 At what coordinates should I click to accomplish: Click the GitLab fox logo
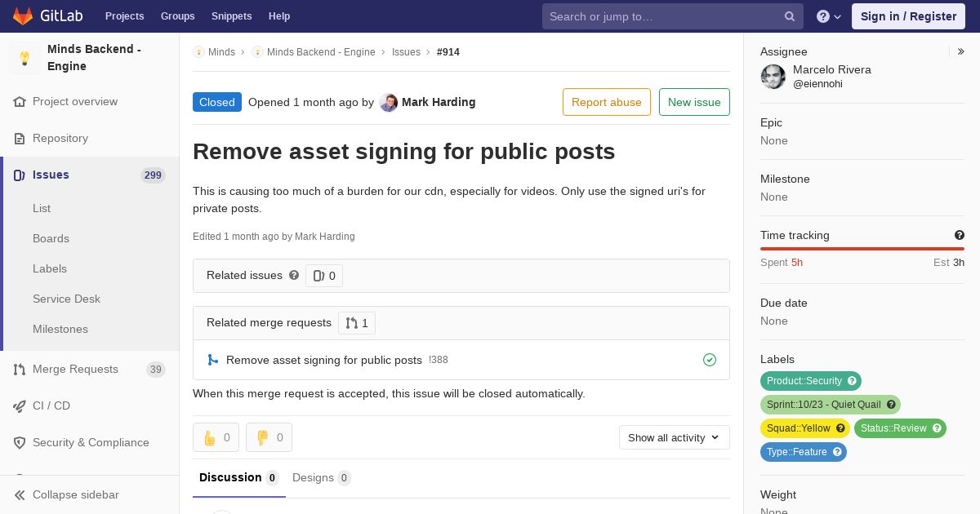click(x=22, y=16)
